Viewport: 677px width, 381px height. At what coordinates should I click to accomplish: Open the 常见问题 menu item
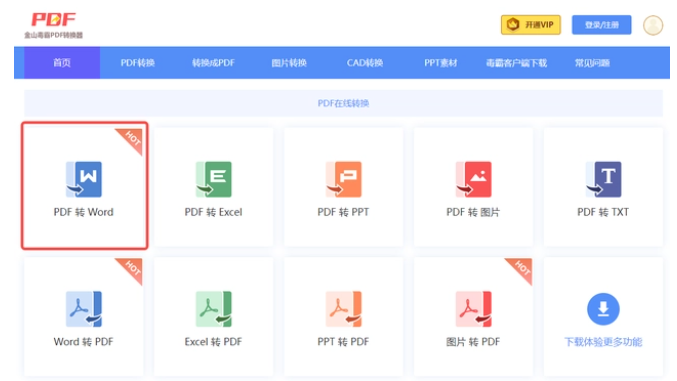[x=592, y=63]
